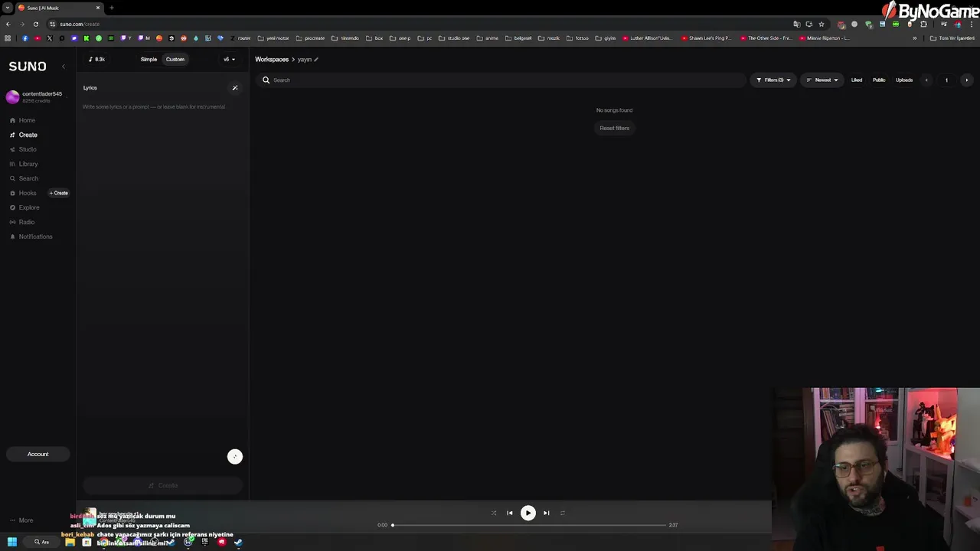Open the Explore page
Screen dimensions: 980x551
tap(24, 207)
